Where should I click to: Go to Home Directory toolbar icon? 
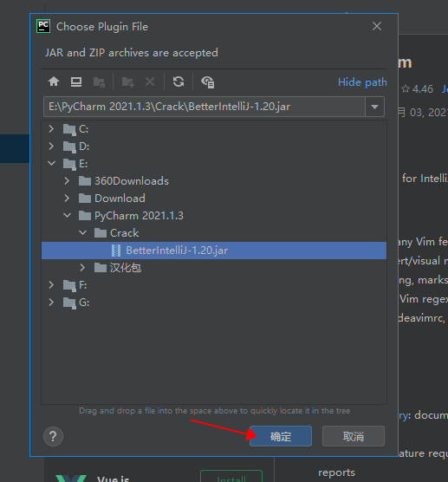[x=54, y=81]
